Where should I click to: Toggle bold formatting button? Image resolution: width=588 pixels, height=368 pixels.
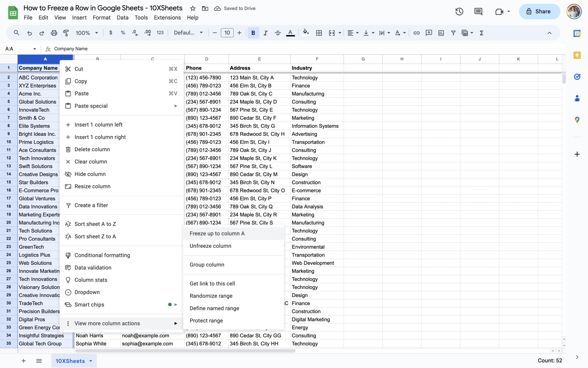coord(253,33)
